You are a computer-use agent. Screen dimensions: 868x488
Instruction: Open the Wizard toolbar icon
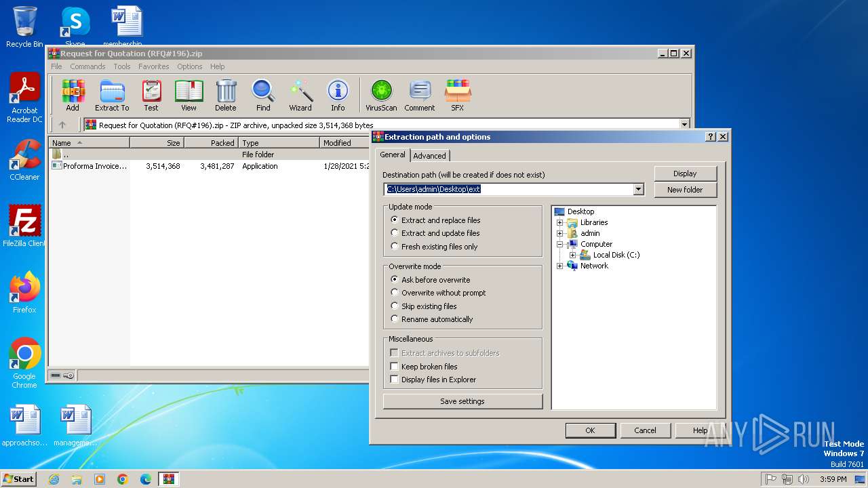pos(300,96)
